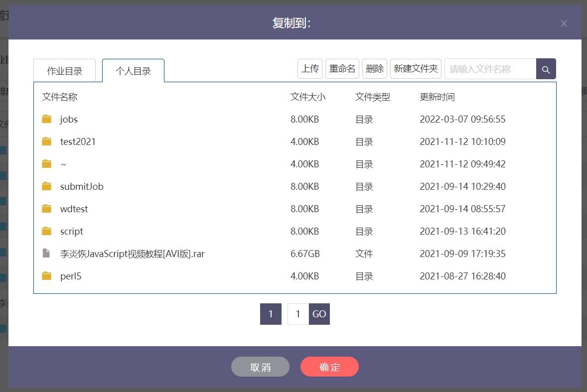Click the 重命名 rename button
Image resolution: width=587 pixels, height=392 pixels.
click(x=342, y=69)
